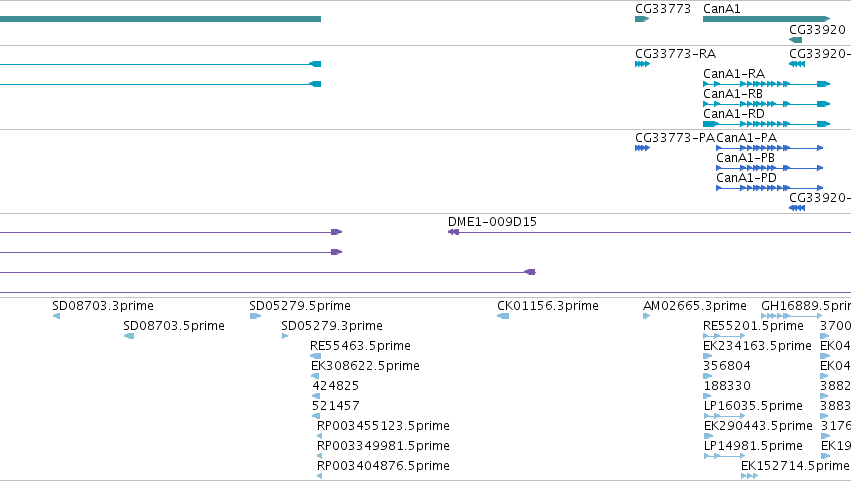Screen dimensions: 851x481
Task: Select the RE55201.5prime EST feature
Action: pos(724,336)
